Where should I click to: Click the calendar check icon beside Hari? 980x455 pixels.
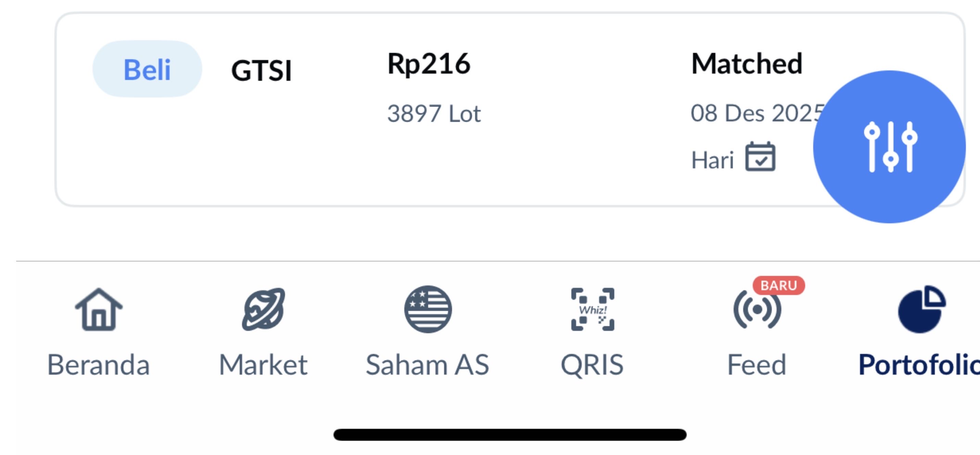coord(760,157)
